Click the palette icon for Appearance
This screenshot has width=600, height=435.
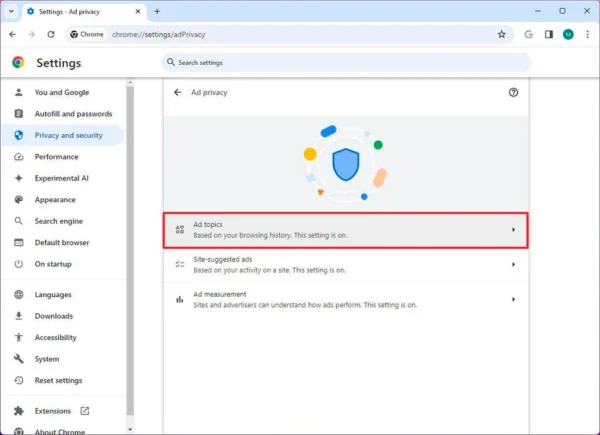click(18, 199)
